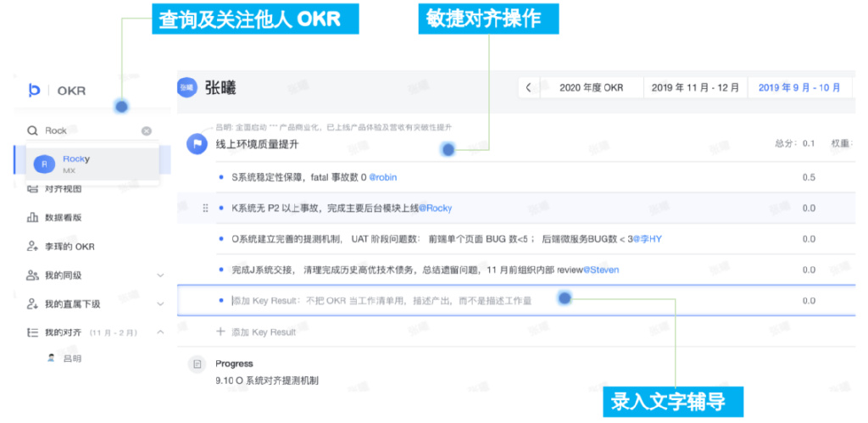Click the S系统稳定性保障 key result text
Image resolution: width=868 pixels, height=423 pixels.
point(299,177)
